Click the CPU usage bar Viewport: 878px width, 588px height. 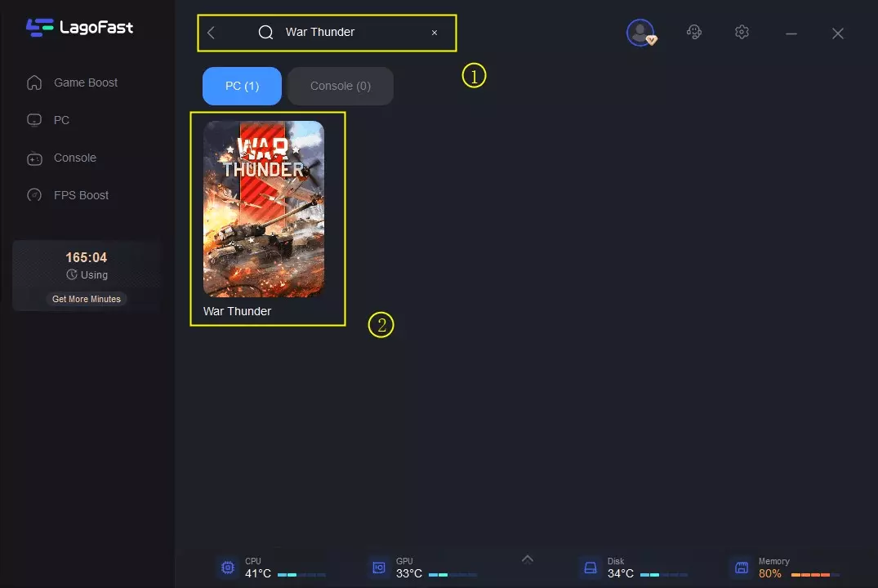[x=301, y=575]
